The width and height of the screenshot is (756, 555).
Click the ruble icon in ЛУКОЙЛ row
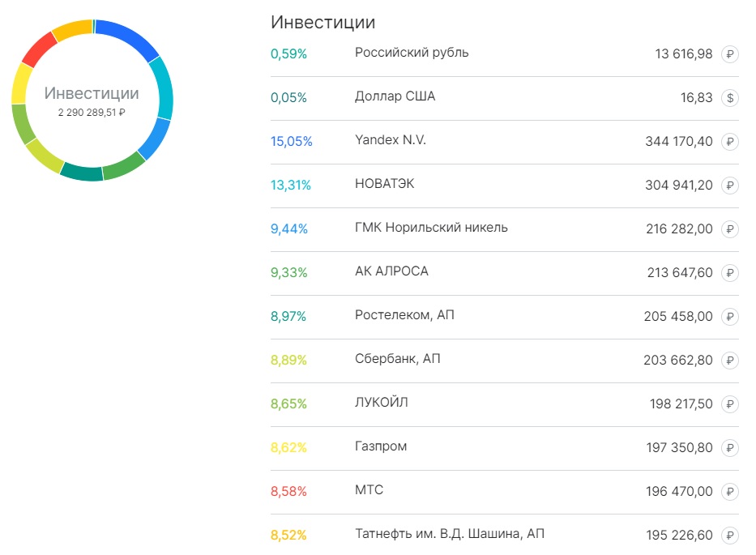coord(729,404)
